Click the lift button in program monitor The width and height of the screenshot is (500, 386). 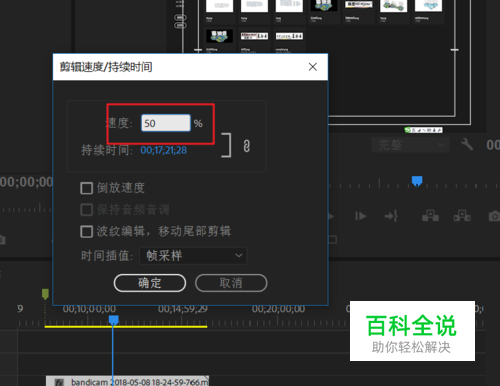tap(430, 216)
